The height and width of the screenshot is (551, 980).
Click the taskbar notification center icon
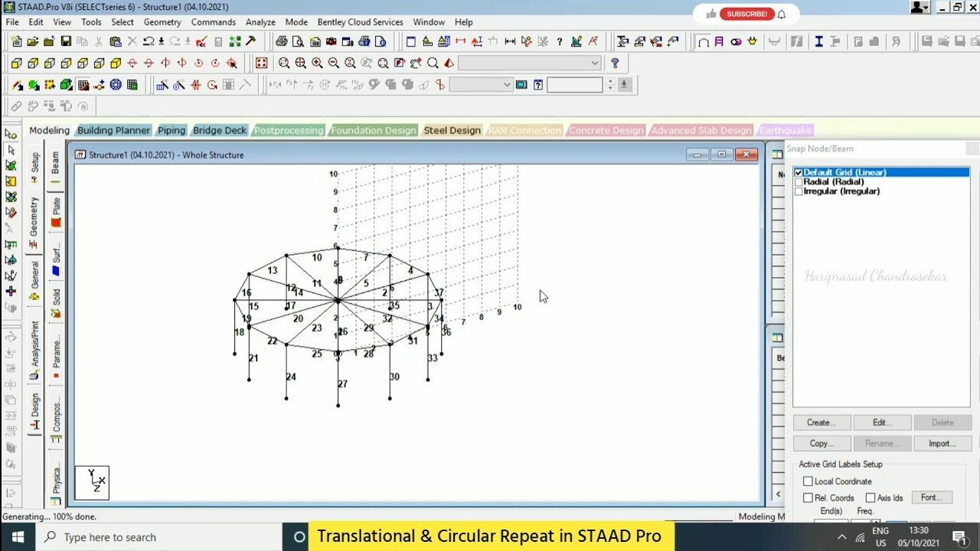click(959, 537)
